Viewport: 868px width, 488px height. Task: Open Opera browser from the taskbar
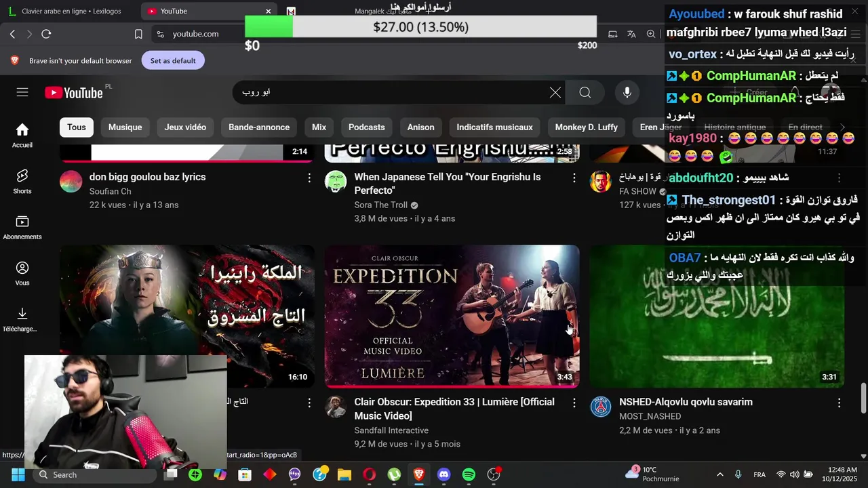pos(369,474)
